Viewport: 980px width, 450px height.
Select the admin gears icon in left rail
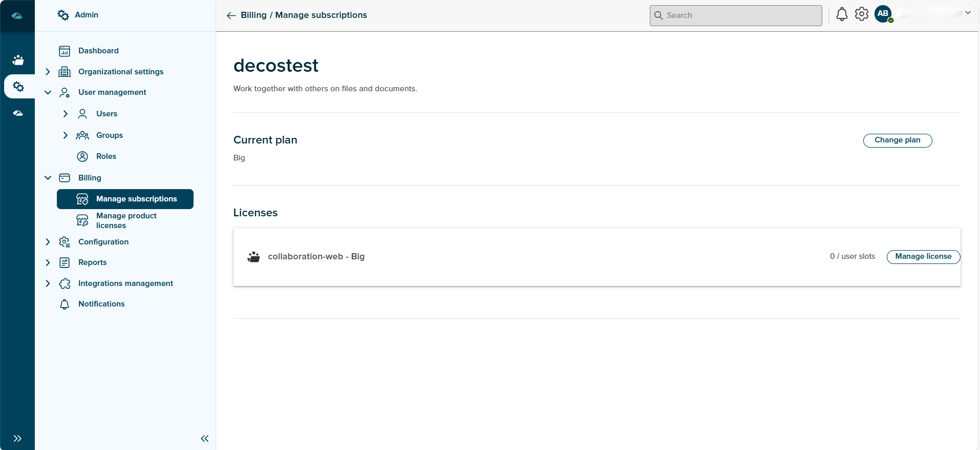[x=18, y=87]
